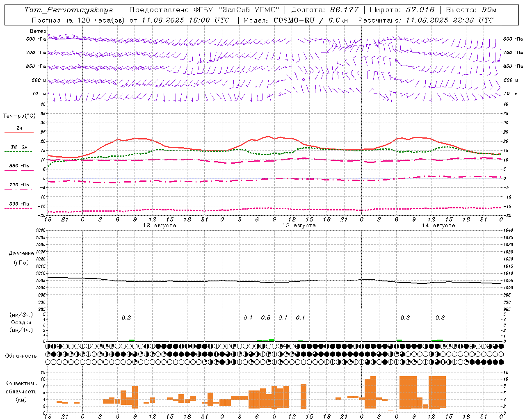Click the 850 гПа pink dashed legend line
Screen dimensions: 525x420
(19, 170)
